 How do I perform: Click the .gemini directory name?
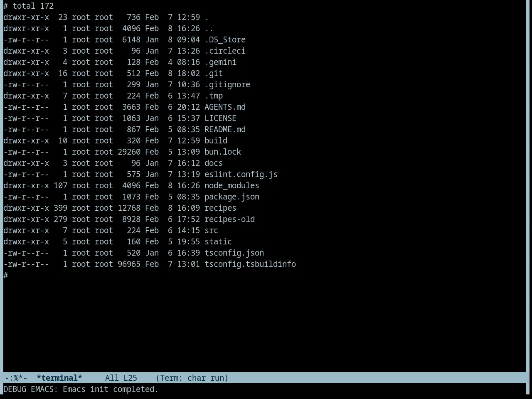[220, 62]
